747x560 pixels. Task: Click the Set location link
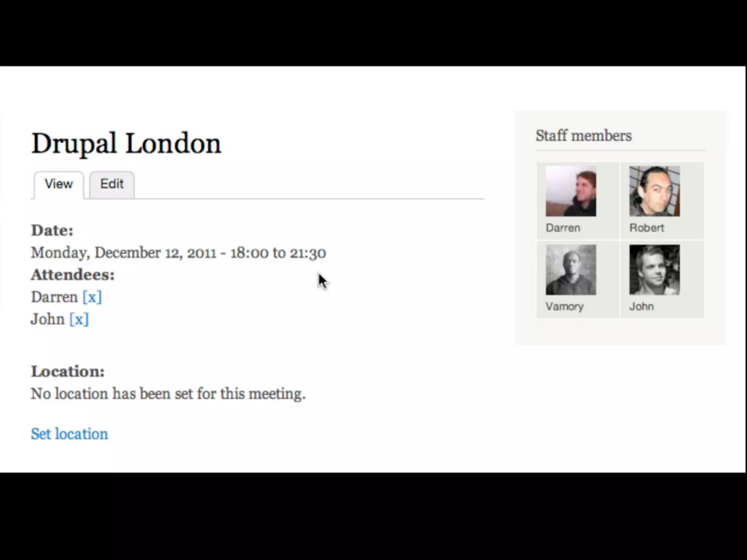[69, 434]
